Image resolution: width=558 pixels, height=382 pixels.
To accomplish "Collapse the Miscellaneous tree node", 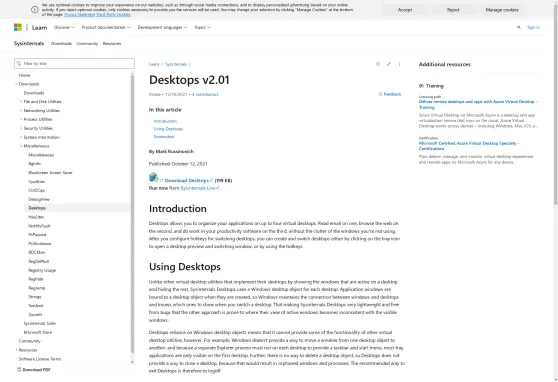I will click(x=21, y=146).
